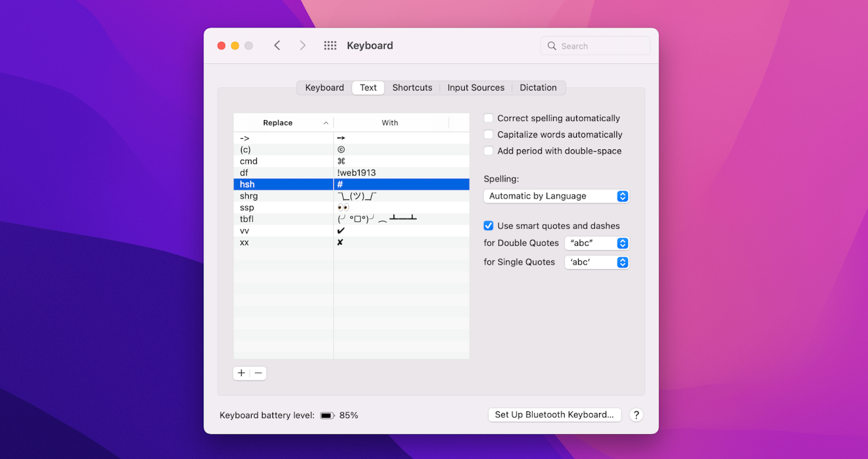
Task: Click the magnifying glass in the search field
Action: pos(551,45)
